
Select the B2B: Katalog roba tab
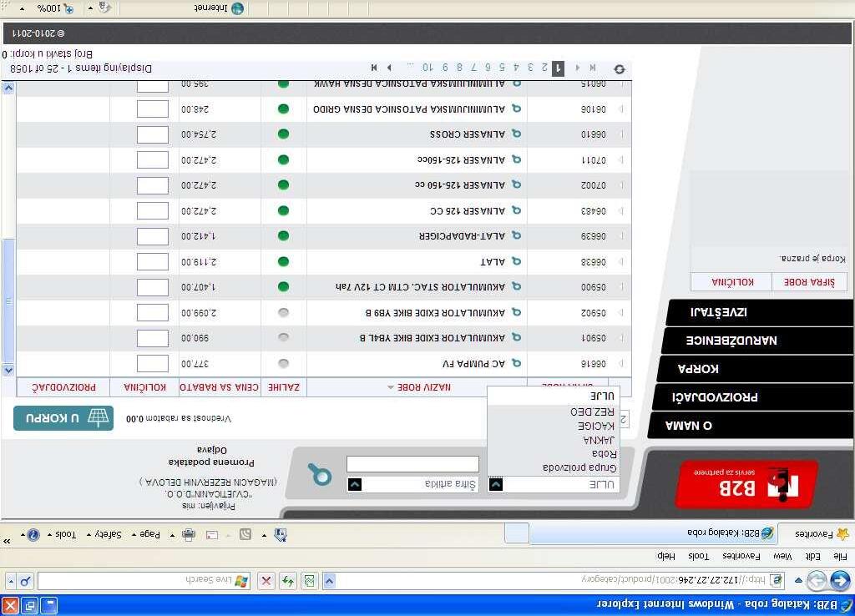(x=655, y=533)
